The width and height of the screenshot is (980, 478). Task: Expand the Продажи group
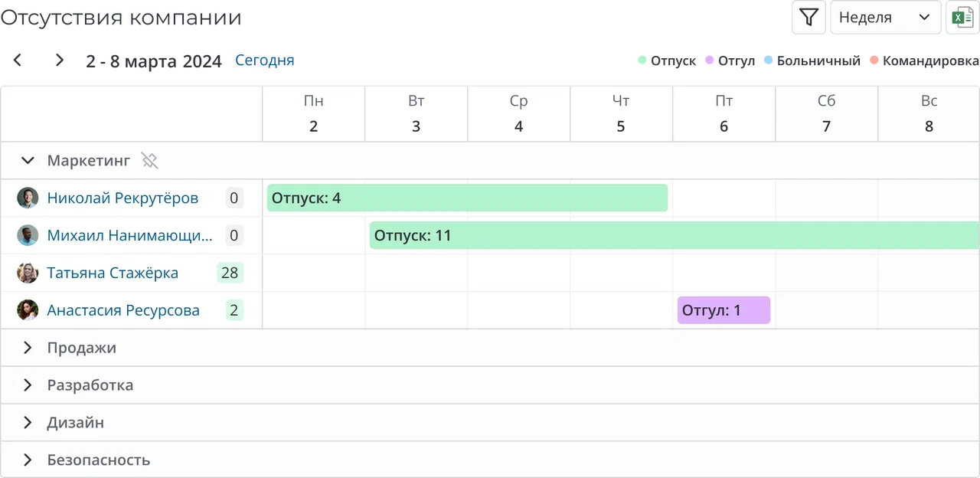click(28, 348)
